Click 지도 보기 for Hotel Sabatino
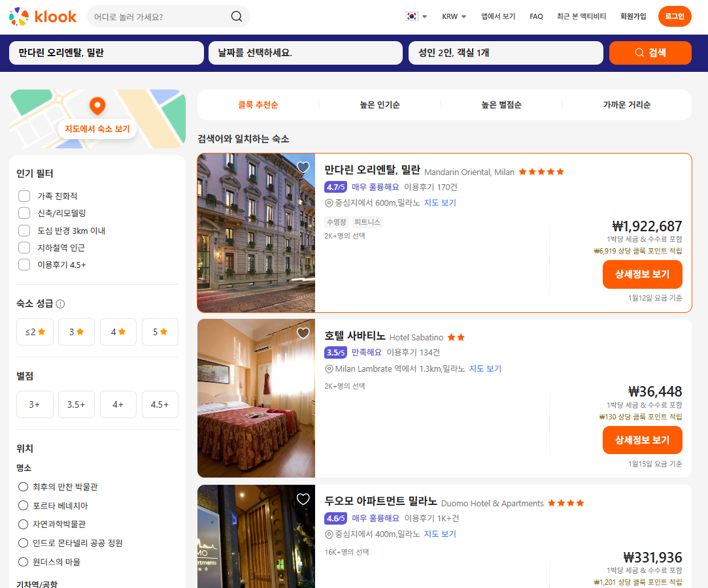 485,368
